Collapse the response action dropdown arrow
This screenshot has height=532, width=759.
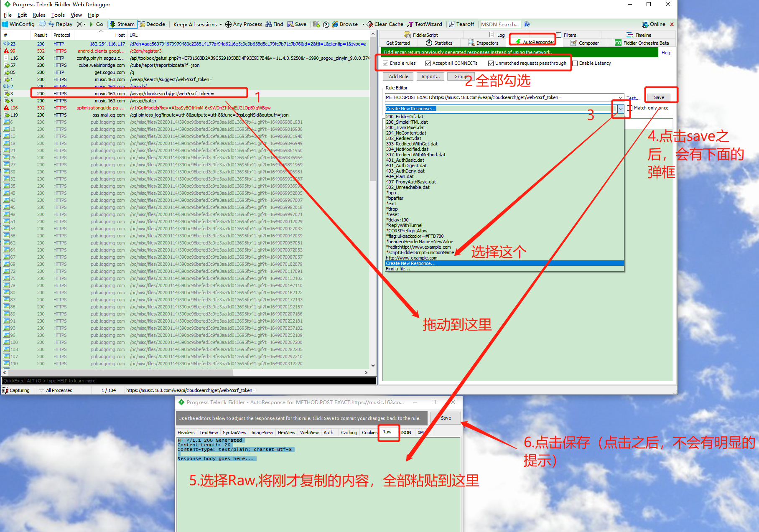tap(621, 109)
